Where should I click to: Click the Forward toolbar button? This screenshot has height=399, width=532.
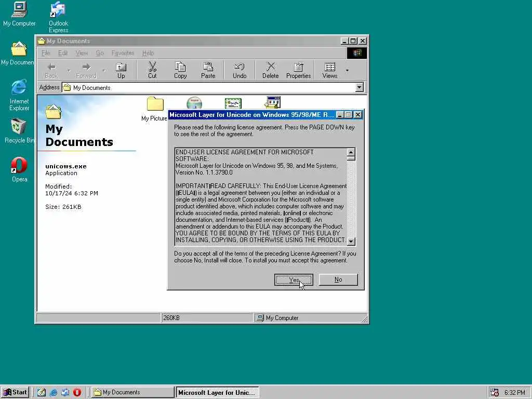pos(86,70)
